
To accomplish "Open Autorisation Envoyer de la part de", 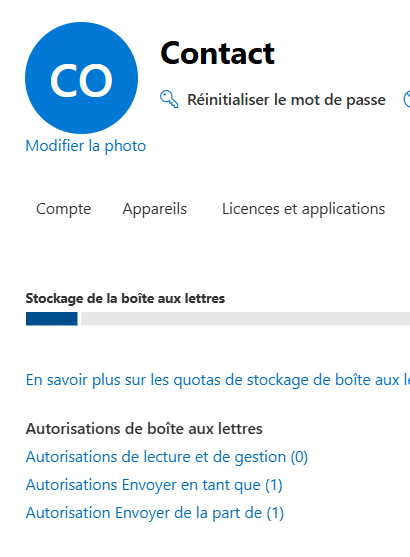I will tap(155, 513).
